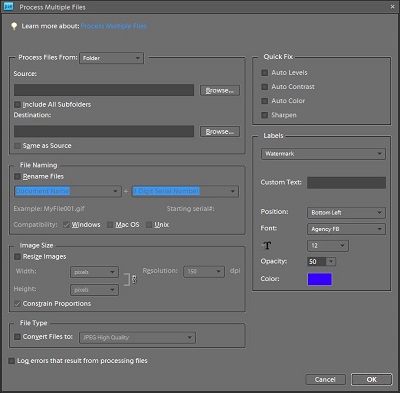Viewport: 400px width, 393px height.
Task: Open the Position Bottom Left dropdown
Action: pyautogui.click(x=346, y=213)
